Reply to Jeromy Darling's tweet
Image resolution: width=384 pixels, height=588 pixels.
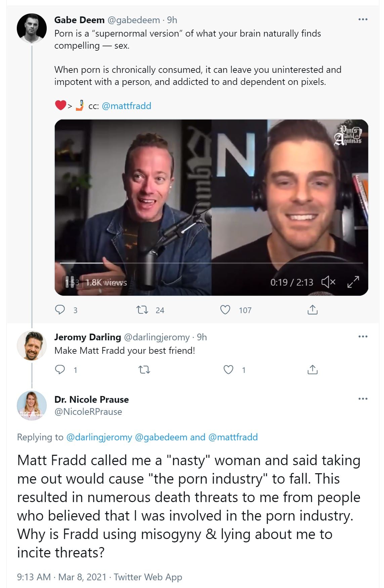click(60, 370)
